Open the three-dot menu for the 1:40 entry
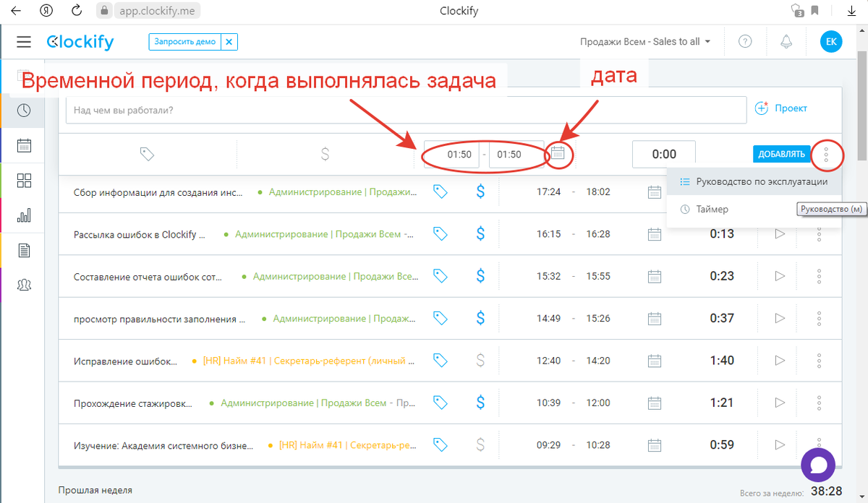The width and height of the screenshot is (868, 503). point(819,360)
